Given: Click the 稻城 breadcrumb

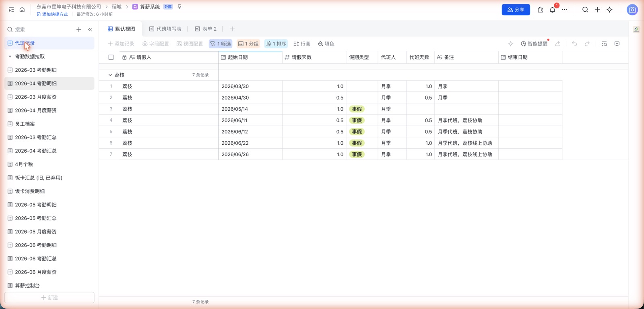Looking at the screenshot, I should (117, 7).
